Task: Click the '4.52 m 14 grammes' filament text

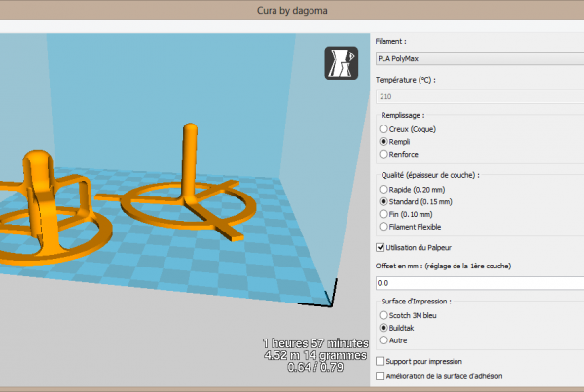Action: point(315,355)
